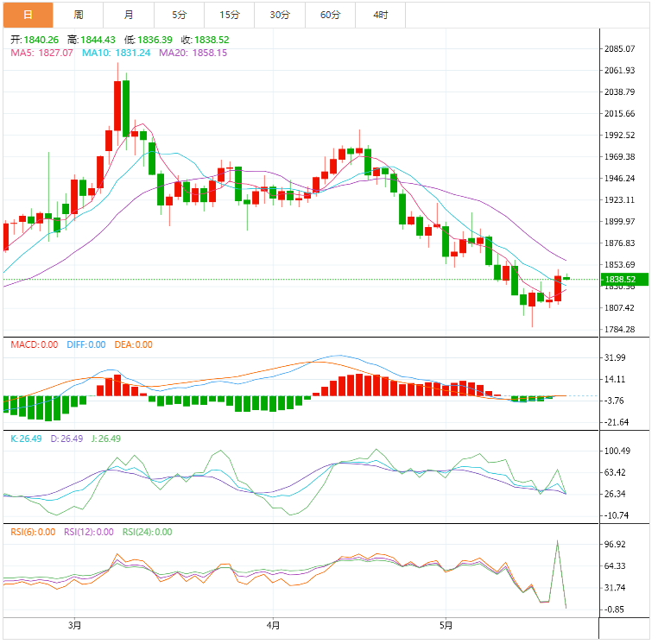The image size is (658, 644).
Task: Click the 26.34 KDJ axis label
Action: click(615, 495)
